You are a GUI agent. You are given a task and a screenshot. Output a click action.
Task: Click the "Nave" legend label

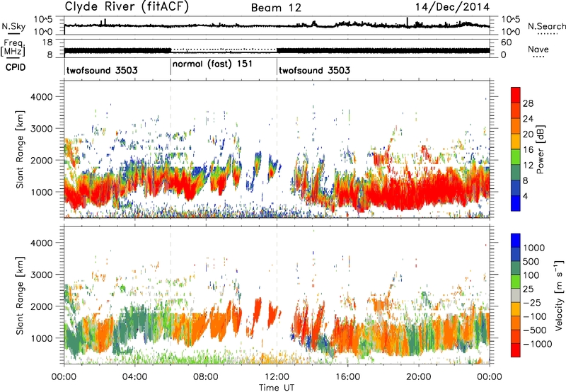pos(538,49)
